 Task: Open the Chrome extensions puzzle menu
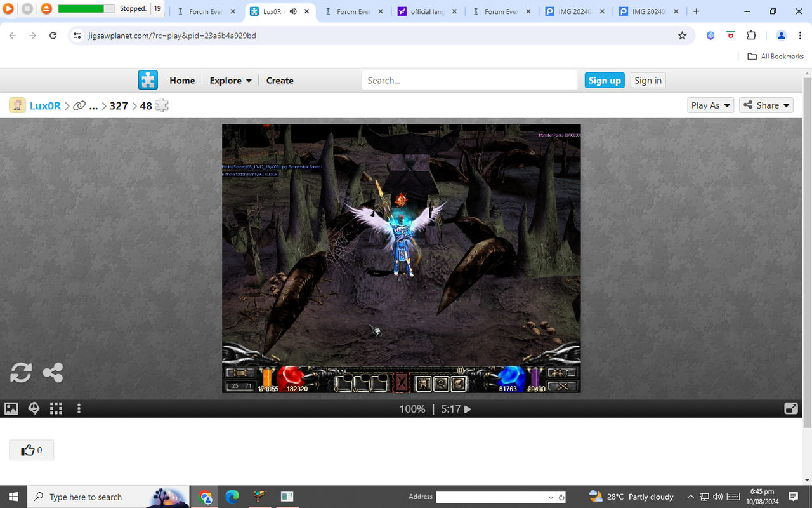pyautogui.click(x=752, y=36)
